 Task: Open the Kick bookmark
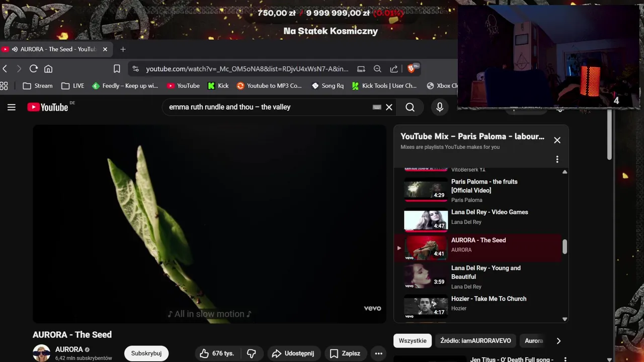pos(218,86)
